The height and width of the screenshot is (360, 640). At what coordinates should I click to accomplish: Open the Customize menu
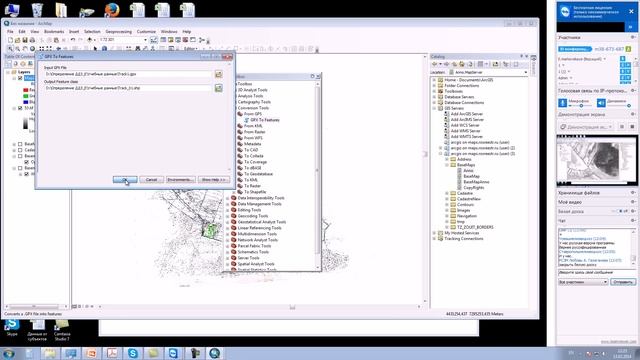[146, 31]
